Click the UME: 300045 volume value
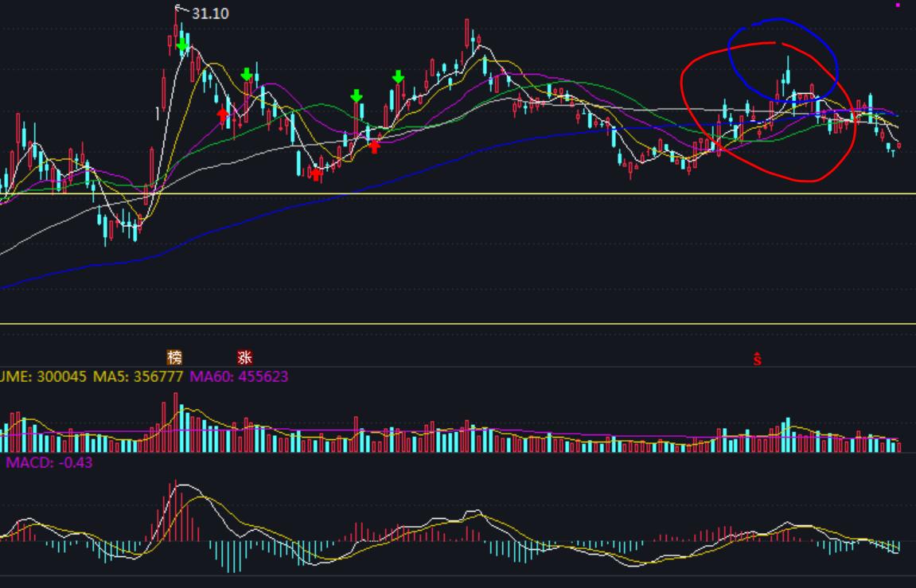The image size is (916, 588). click(43, 376)
